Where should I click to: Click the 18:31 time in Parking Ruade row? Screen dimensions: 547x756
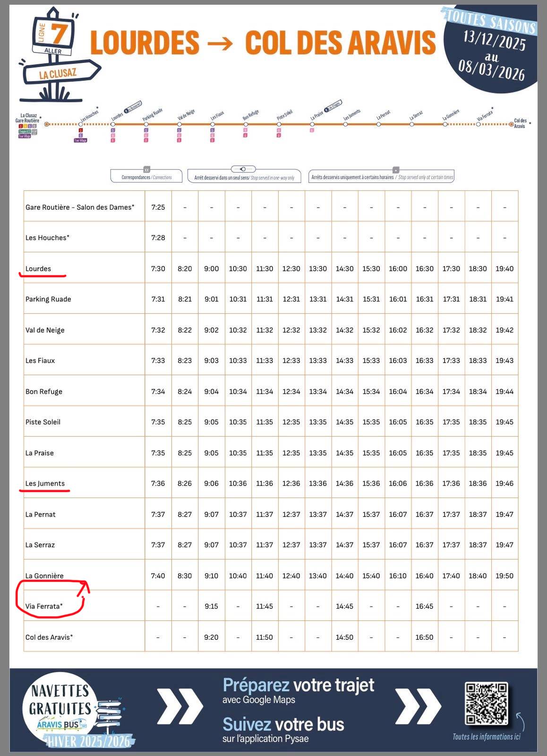point(478,299)
